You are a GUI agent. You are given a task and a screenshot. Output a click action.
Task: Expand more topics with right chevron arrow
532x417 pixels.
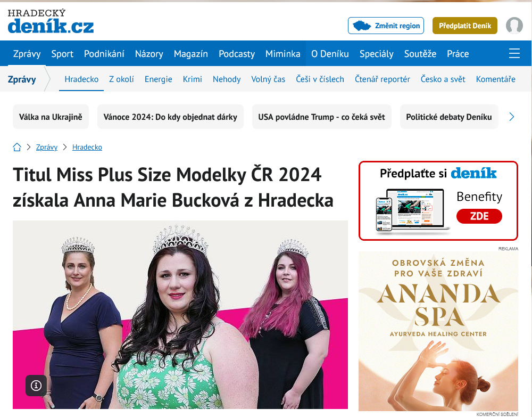(x=512, y=117)
